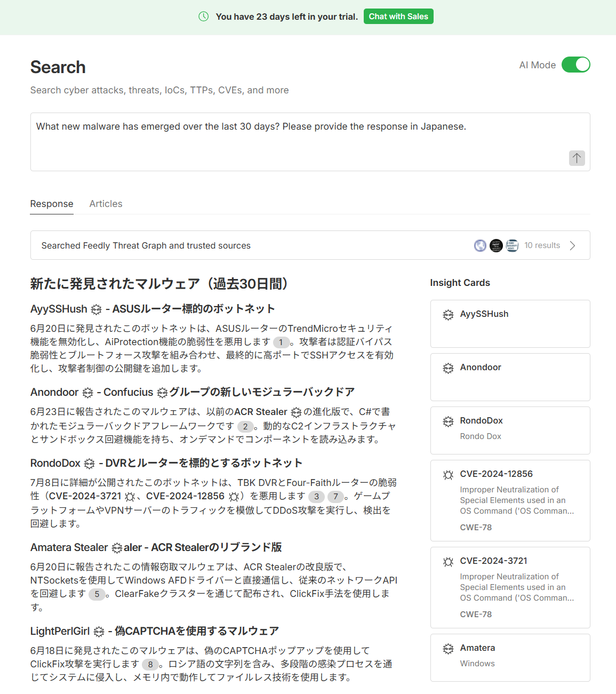
Task: Open citation 5 in Amatera paragraph
Action: [x=97, y=594]
